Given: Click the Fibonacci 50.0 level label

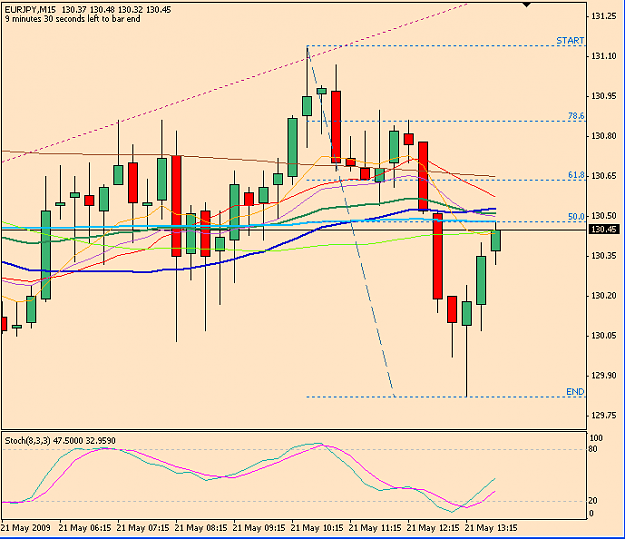Looking at the screenshot, I should [x=576, y=216].
